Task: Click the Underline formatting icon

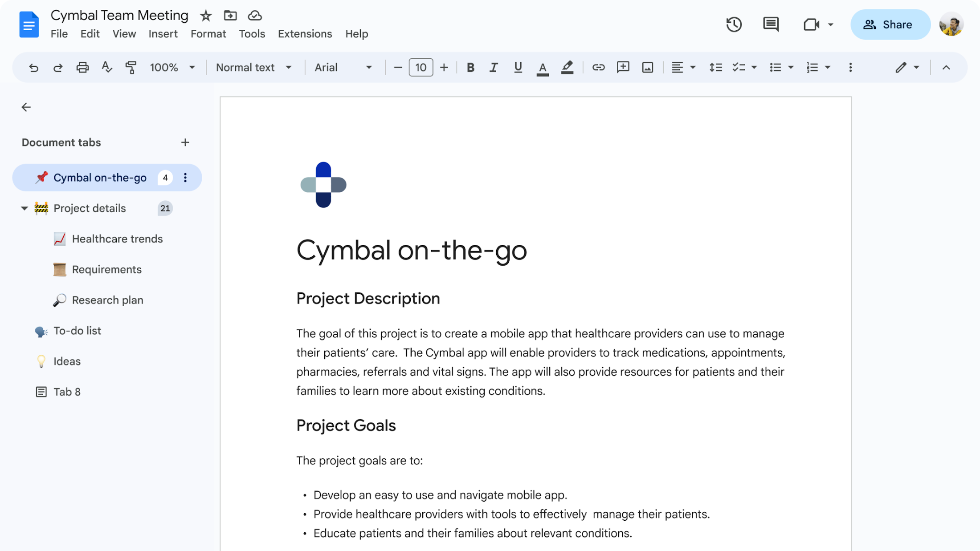Action: pos(518,67)
